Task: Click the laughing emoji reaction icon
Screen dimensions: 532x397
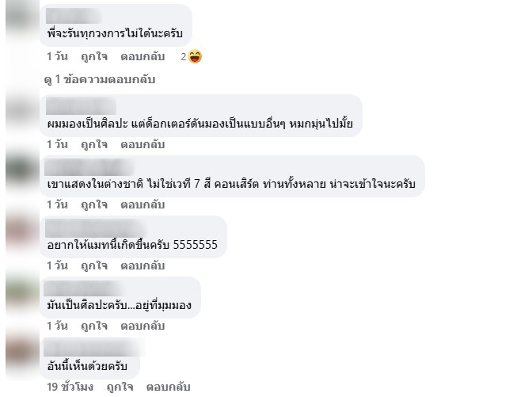Action: [195, 56]
